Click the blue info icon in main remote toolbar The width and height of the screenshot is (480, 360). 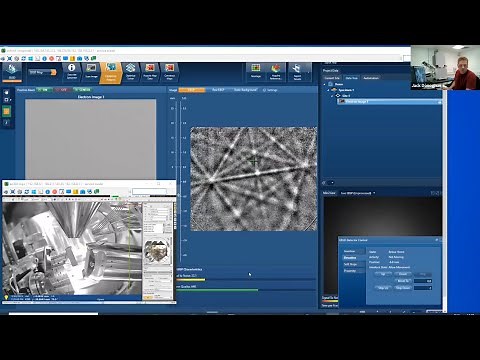point(44,58)
